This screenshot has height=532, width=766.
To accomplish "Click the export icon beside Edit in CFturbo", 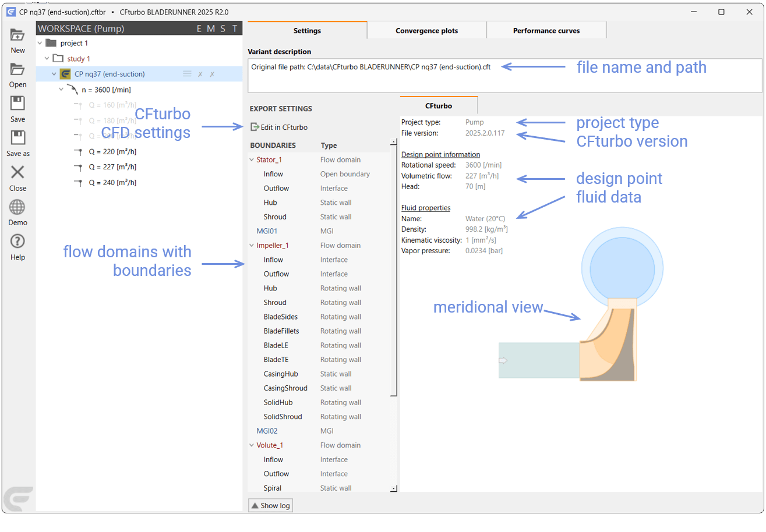I will (255, 127).
